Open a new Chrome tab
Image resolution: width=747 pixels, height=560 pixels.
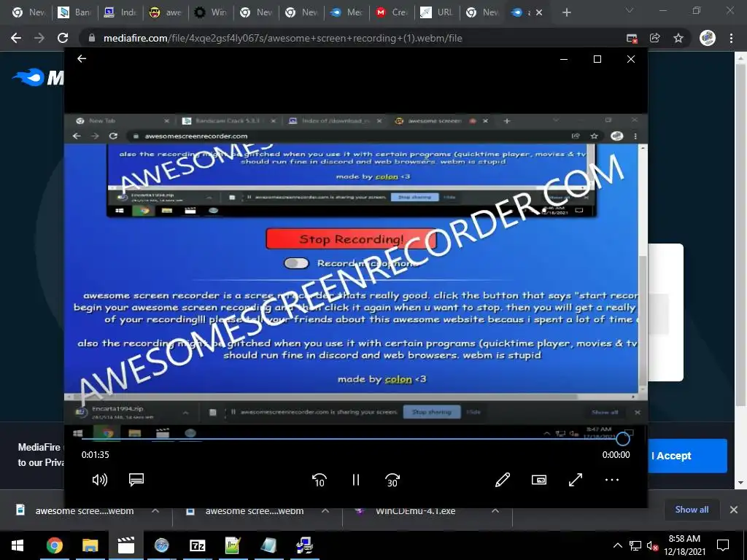pos(566,12)
